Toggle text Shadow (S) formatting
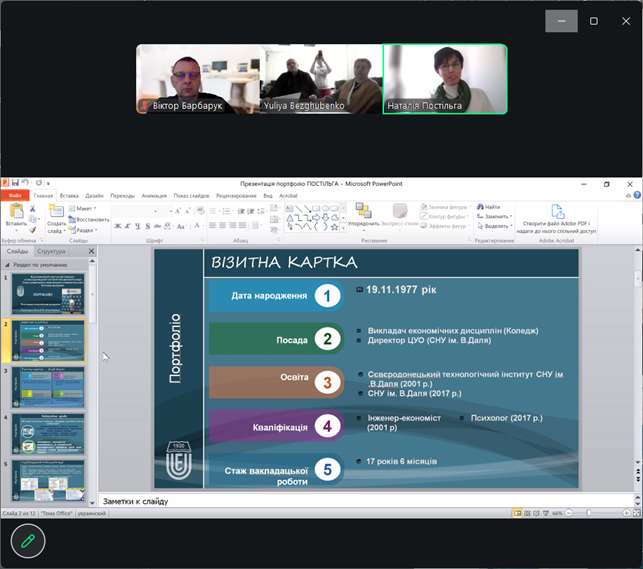This screenshot has height=569, width=643. [148, 226]
